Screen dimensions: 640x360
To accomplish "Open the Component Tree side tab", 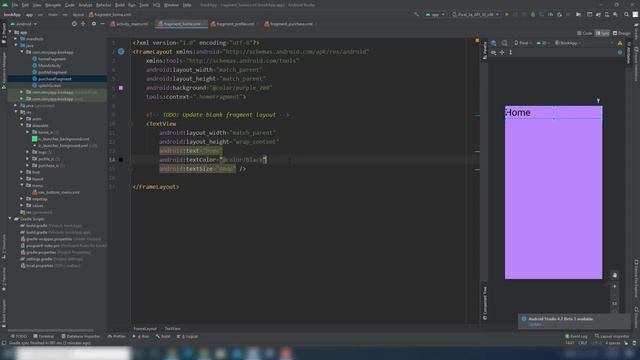I will click(484, 303).
